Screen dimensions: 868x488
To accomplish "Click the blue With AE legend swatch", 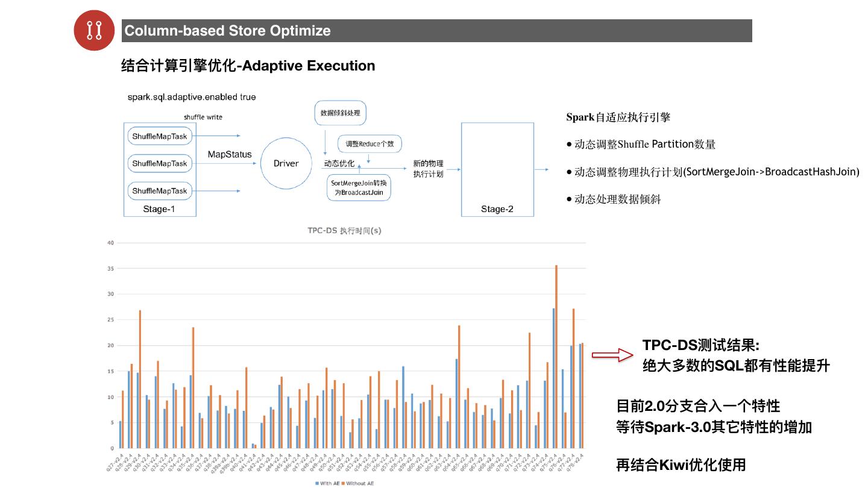I will click(316, 483).
